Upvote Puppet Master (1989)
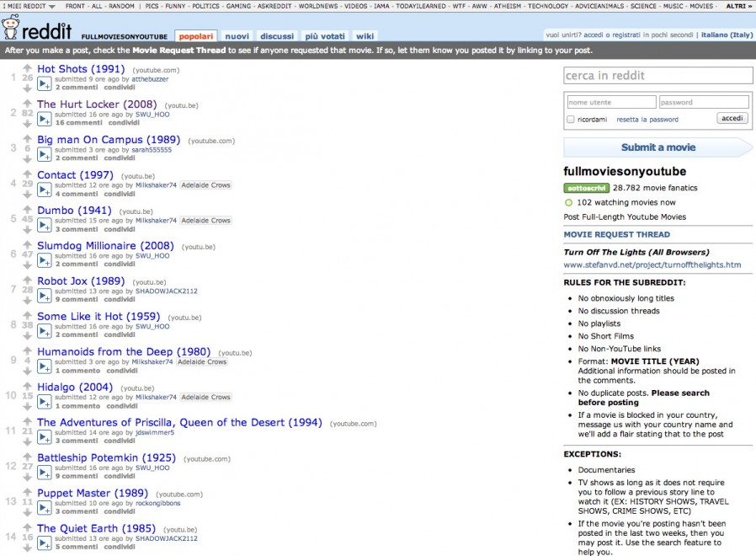This screenshot has width=756, height=556. 28,492
